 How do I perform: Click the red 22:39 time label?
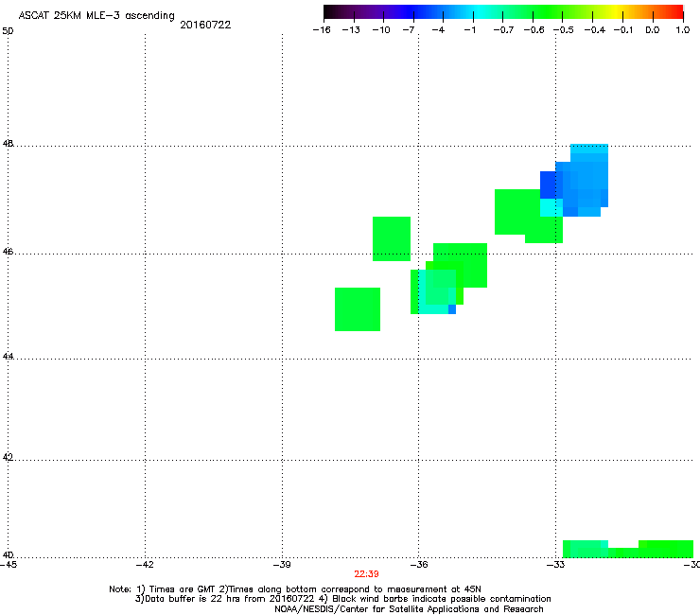(366, 574)
